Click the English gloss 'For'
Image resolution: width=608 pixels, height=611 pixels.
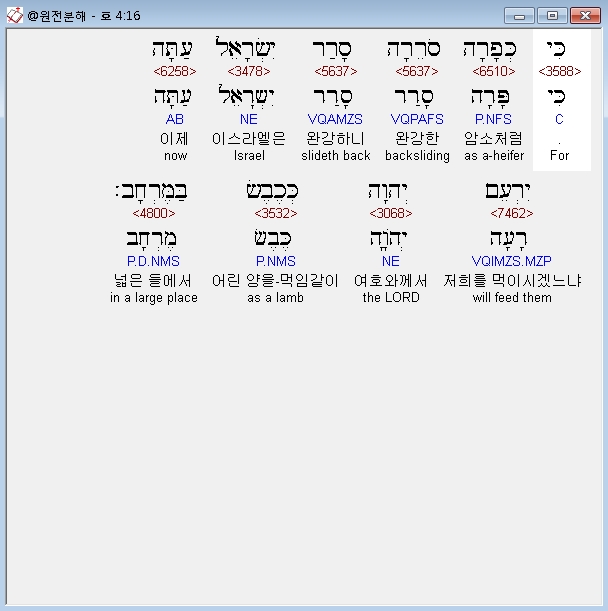point(560,155)
